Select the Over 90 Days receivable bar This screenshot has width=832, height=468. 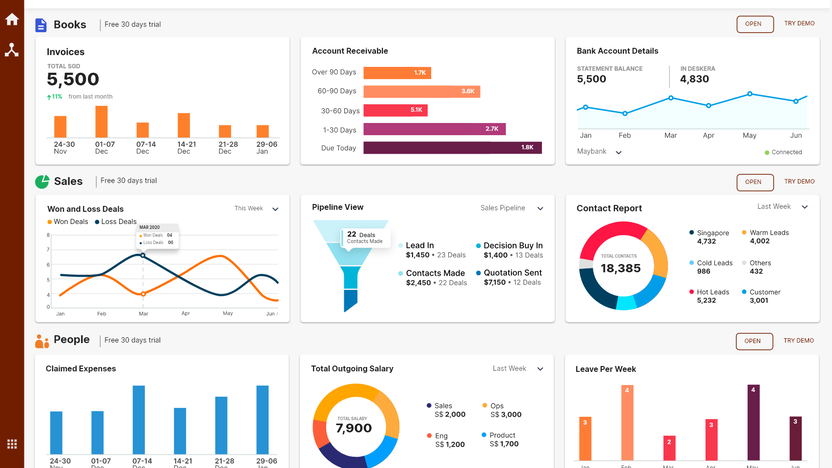[397, 73]
